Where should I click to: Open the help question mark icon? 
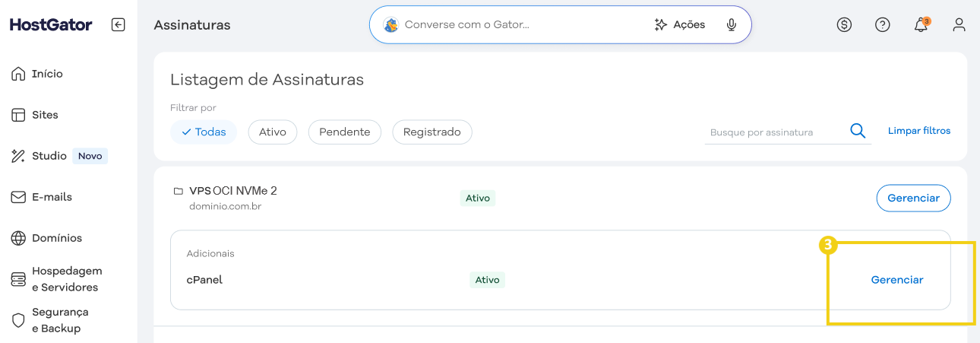(882, 24)
